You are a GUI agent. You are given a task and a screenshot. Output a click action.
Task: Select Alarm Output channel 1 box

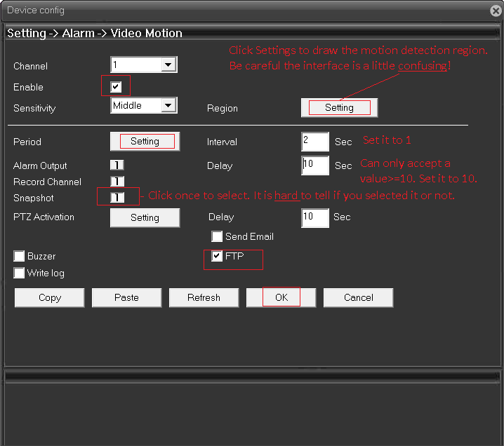(x=117, y=165)
